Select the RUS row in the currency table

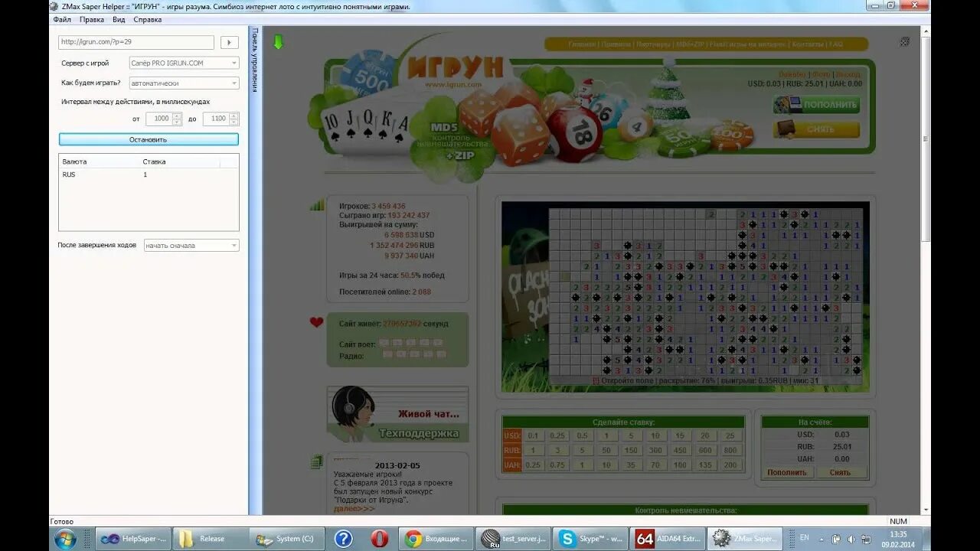coord(149,174)
